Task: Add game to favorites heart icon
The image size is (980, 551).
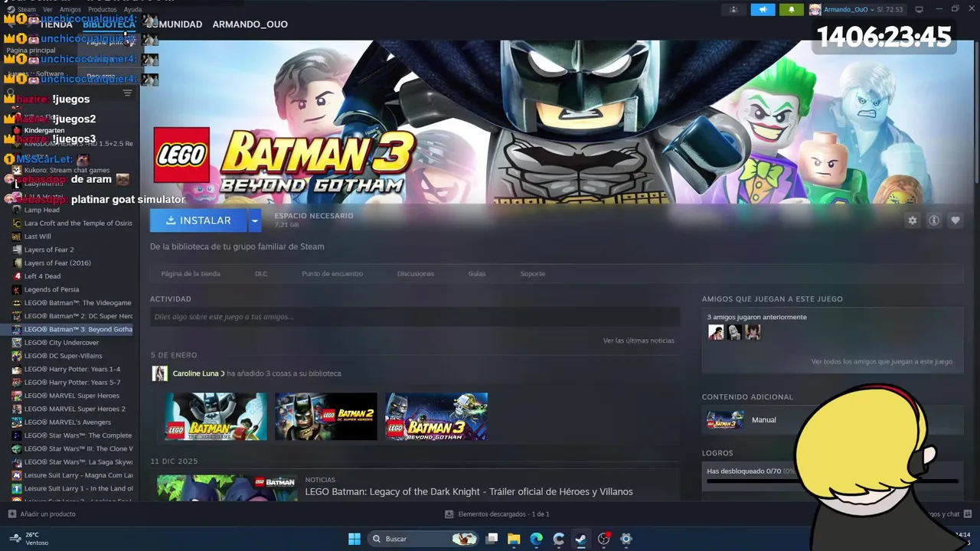Action: point(955,220)
